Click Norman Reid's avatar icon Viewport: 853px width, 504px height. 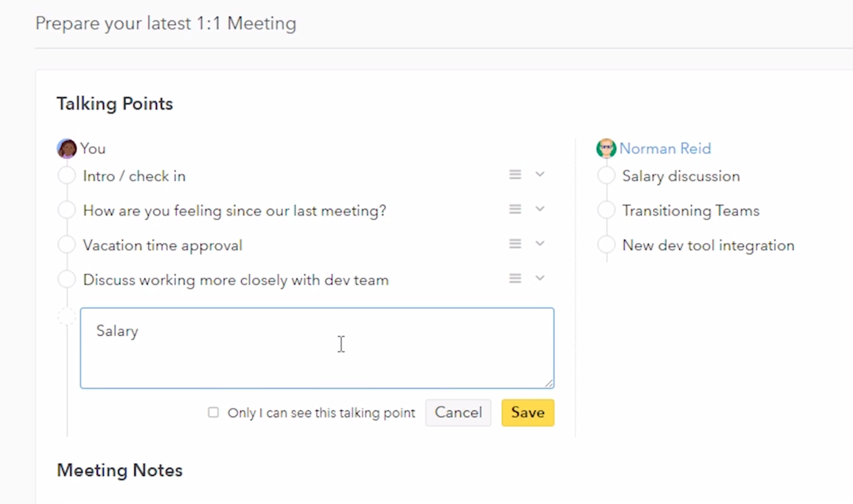coord(606,149)
